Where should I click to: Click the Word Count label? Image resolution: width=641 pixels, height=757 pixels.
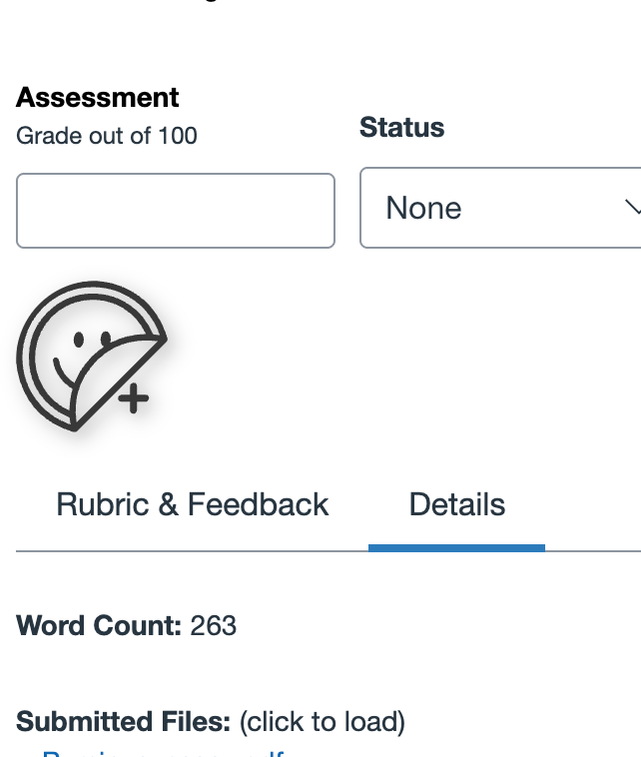click(98, 626)
